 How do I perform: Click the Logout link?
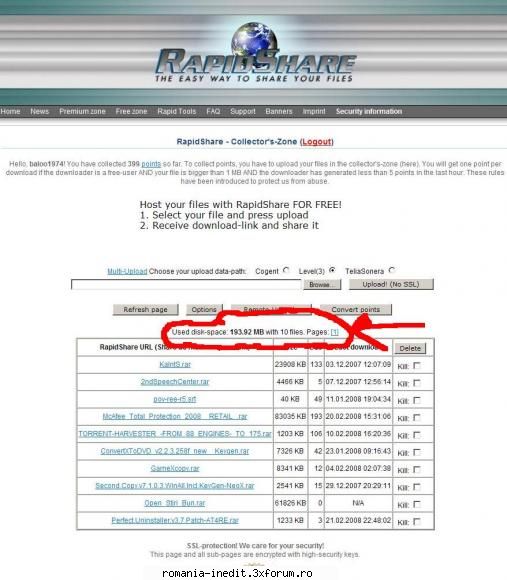tap(317, 142)
